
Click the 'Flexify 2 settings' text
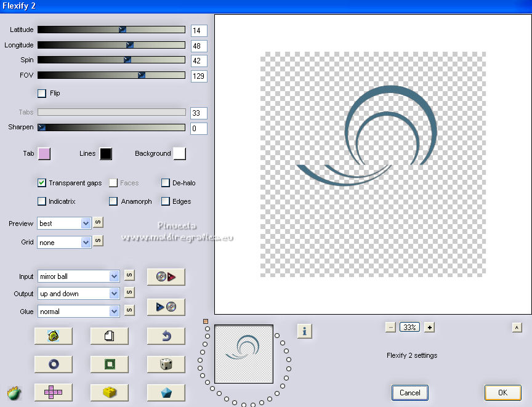412,355
